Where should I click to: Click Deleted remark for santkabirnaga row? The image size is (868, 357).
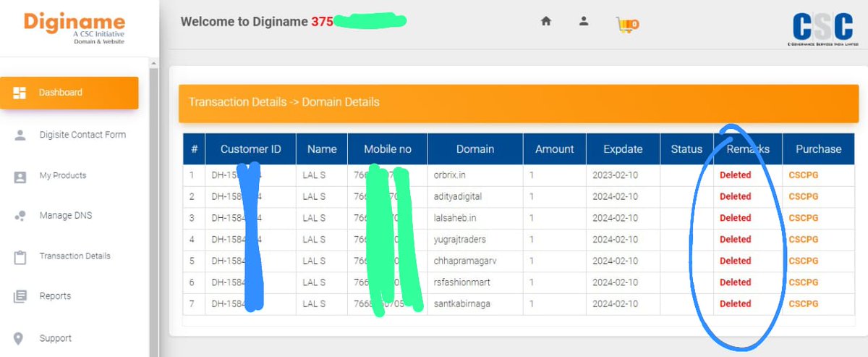tap(735, 304)
